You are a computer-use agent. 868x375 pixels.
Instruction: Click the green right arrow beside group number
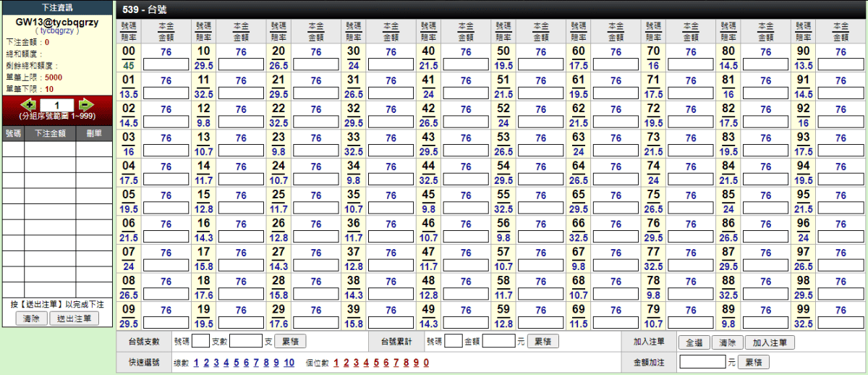[85, 106]
